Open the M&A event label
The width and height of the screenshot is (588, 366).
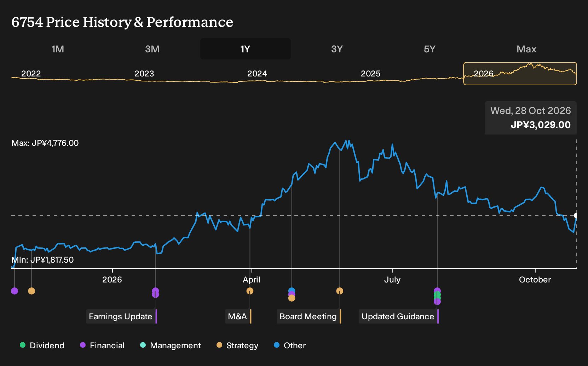(x=238, y=316)
